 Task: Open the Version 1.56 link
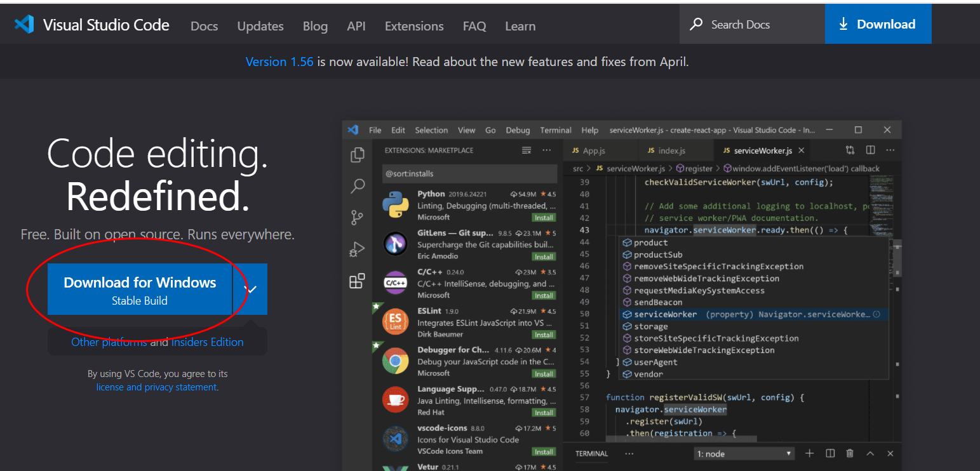[279, 62]
